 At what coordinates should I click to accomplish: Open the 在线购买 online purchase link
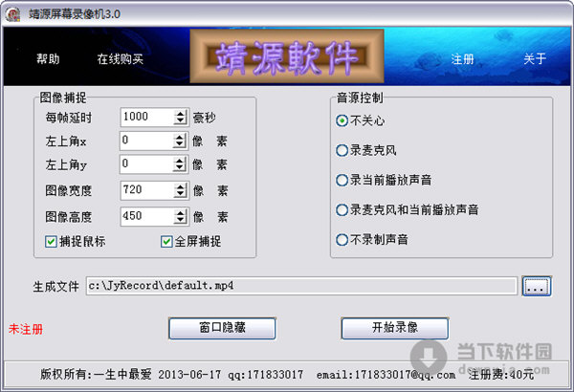pos(121,58)
